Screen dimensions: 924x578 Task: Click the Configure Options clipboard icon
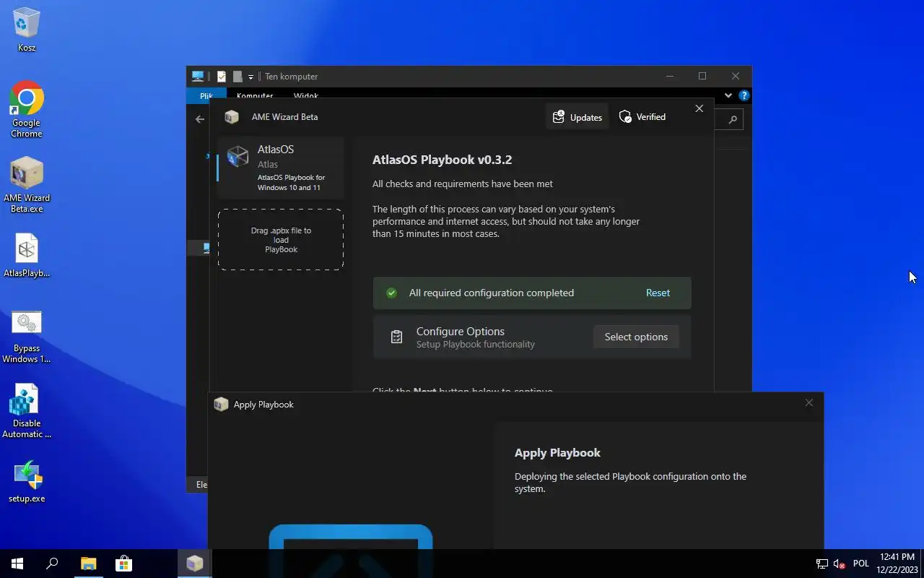tap(396, 337)
